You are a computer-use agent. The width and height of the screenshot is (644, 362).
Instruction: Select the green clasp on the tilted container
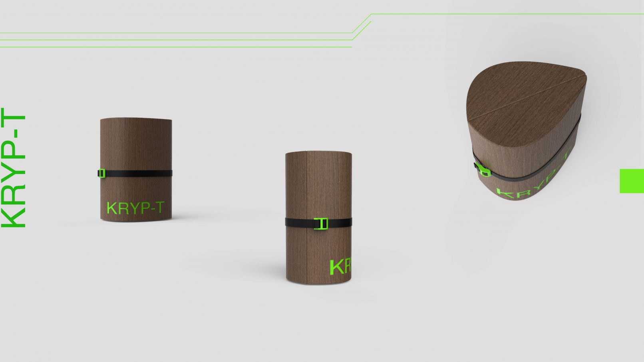[x=482, y=168]
